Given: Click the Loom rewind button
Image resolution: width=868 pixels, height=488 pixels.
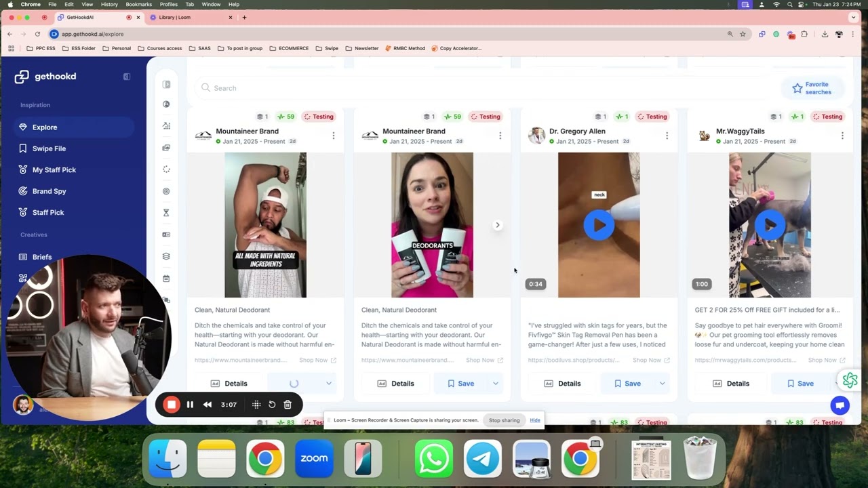Looking at the screenshot, I should click(x=208, y=405).
